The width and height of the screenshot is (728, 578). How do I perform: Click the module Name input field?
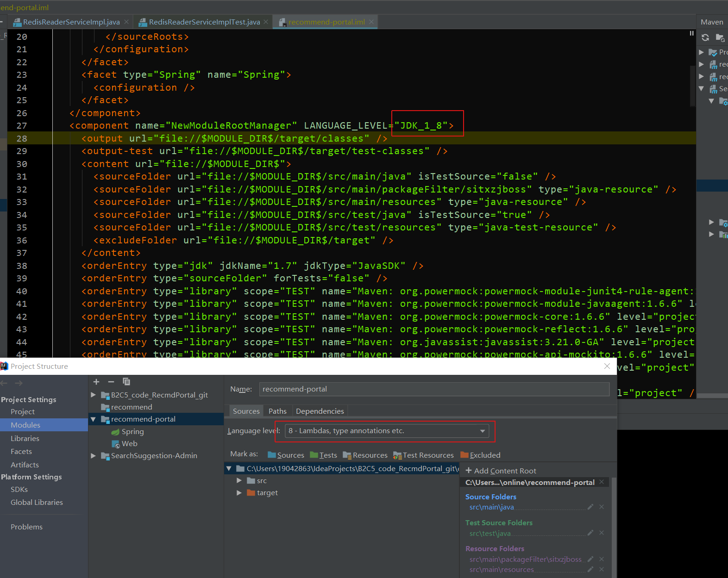point(434,389)
